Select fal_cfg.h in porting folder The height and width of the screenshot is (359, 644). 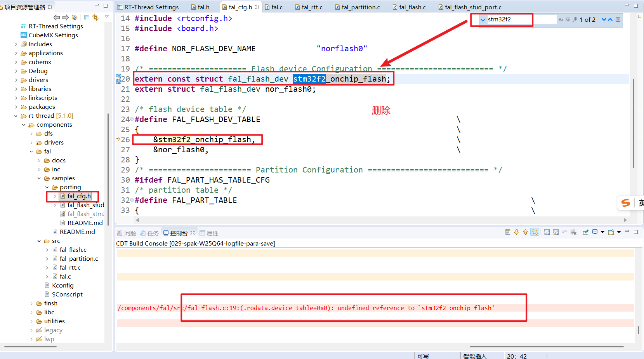[x=79, y=196]
